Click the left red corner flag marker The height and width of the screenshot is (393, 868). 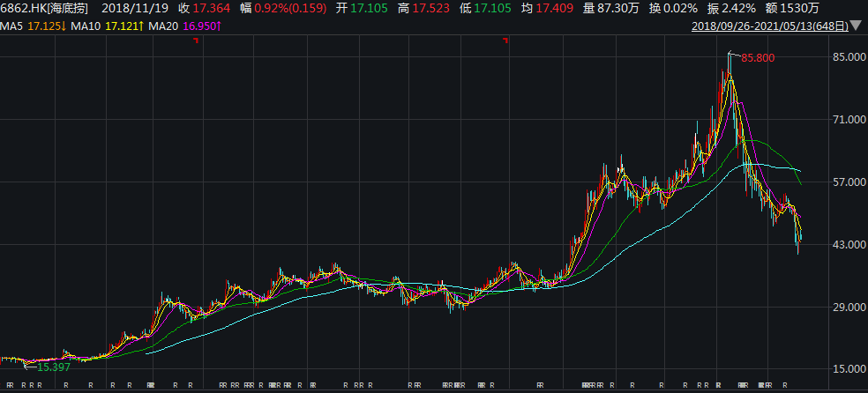(x=195, y=40)
